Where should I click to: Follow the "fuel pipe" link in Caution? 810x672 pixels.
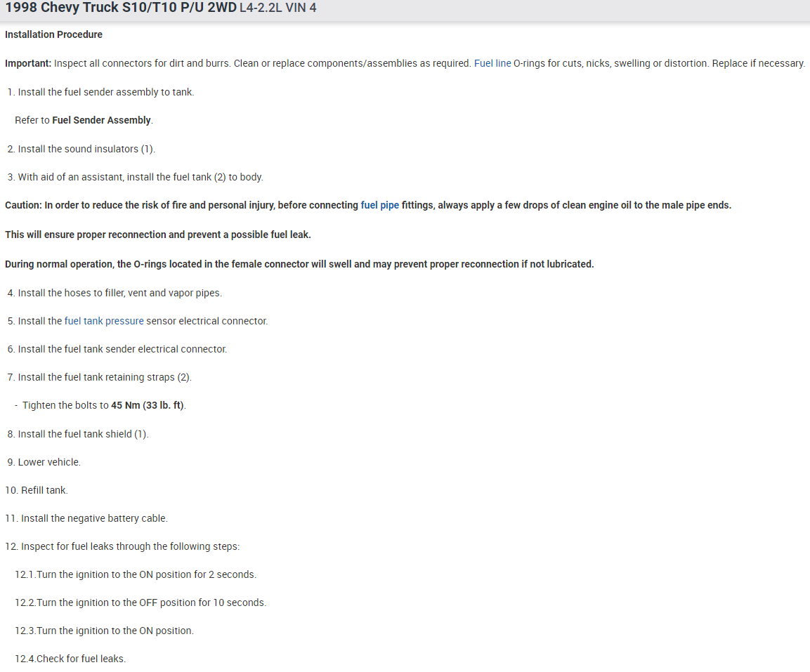(x=379, y=206)
